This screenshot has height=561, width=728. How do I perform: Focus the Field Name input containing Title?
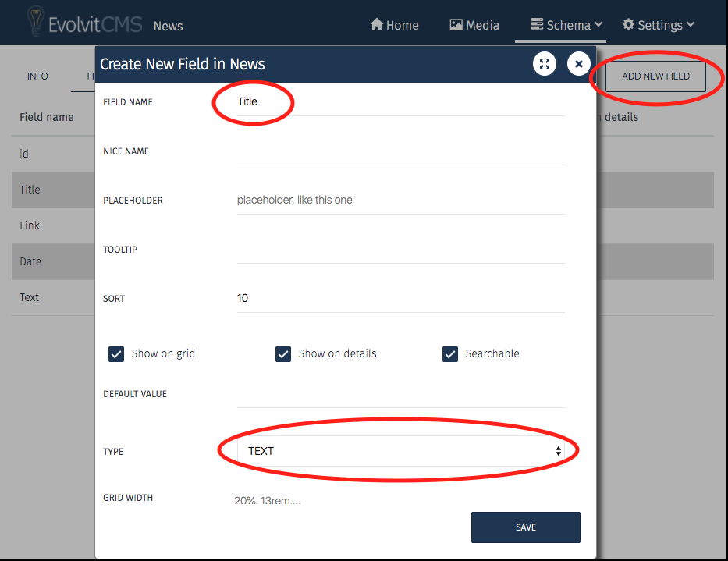401,102
